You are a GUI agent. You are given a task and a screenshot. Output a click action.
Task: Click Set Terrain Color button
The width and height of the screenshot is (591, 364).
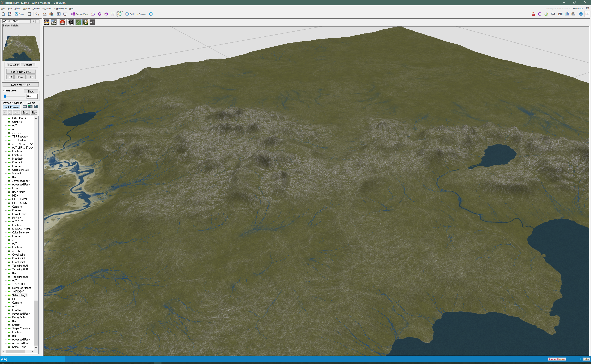(x=21, y=72)
